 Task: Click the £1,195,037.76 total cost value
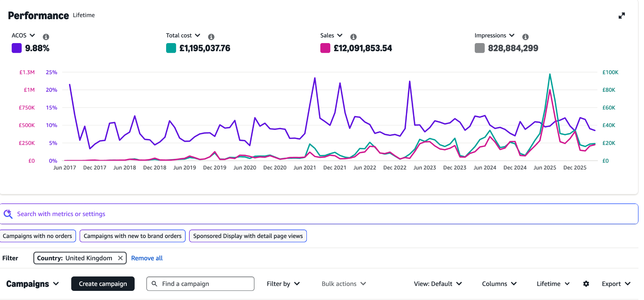tap(205, 48)
